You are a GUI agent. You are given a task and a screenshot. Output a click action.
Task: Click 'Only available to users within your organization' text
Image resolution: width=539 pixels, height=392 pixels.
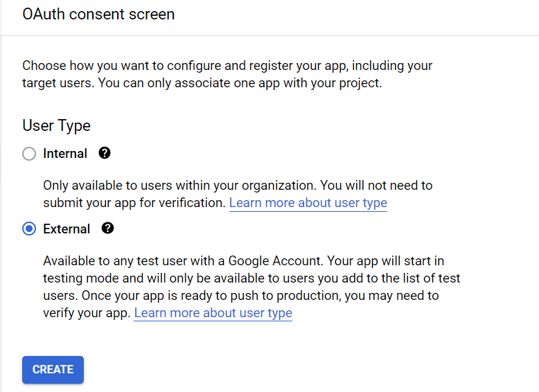click(x=179, y=186)
